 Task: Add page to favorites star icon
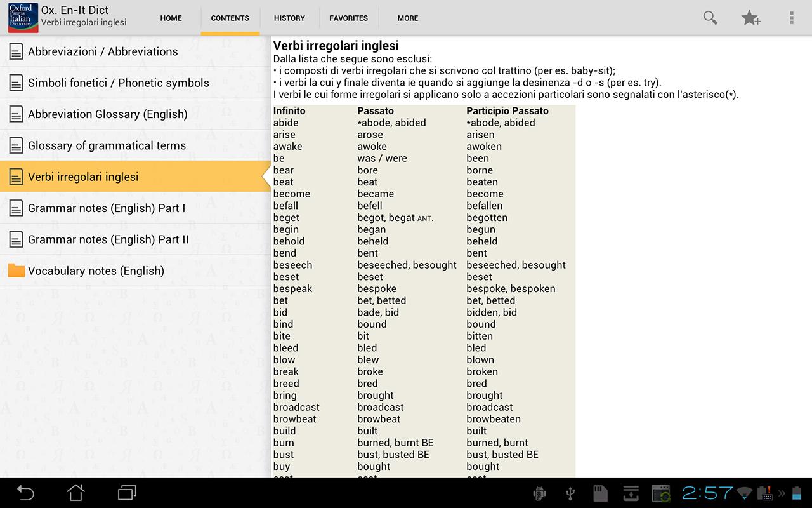pos(751,18)
